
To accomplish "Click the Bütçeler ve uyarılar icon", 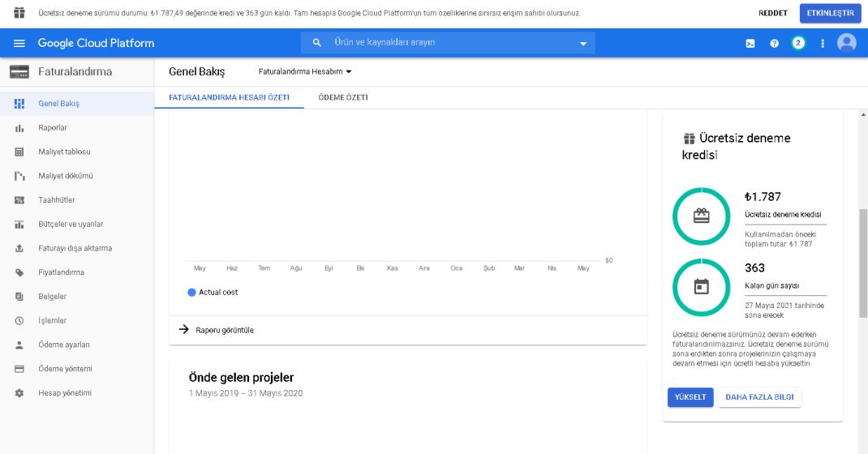I will pos(19,224).
